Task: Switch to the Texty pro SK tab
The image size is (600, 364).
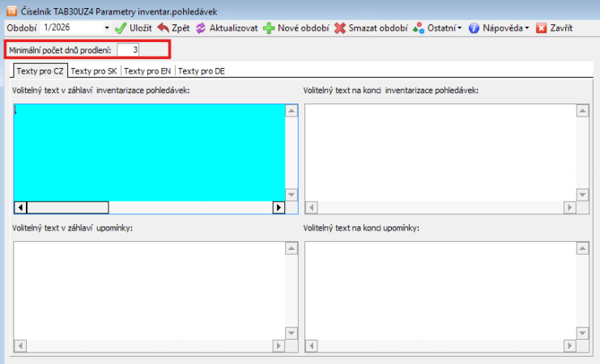Action: click(x=94, y=71)
